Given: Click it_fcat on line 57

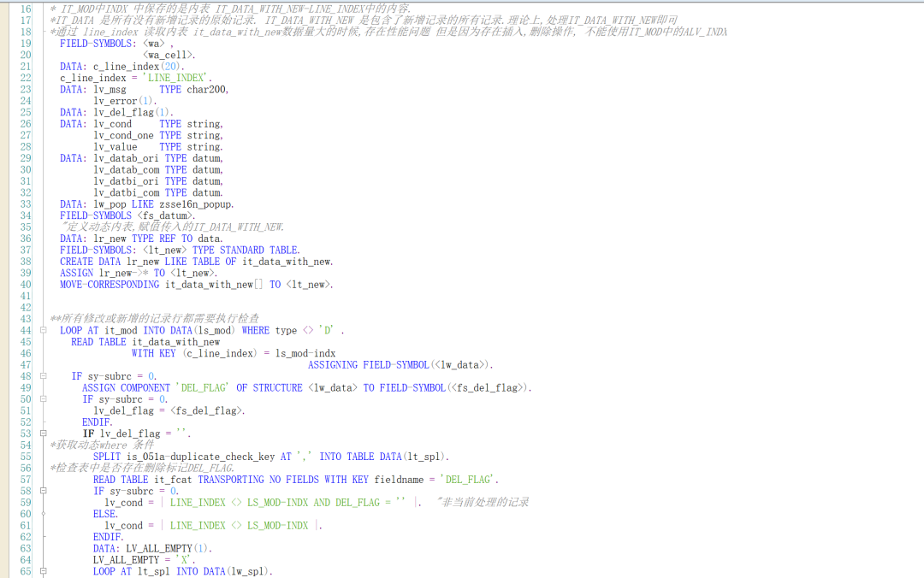Looking at the screenshot, I should coord(173,481).
